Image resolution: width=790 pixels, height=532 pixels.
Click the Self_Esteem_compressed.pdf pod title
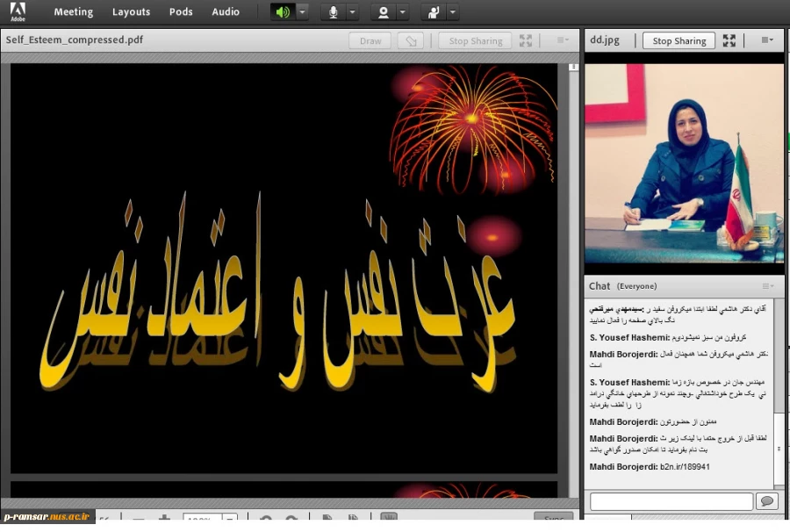[75, 40]
